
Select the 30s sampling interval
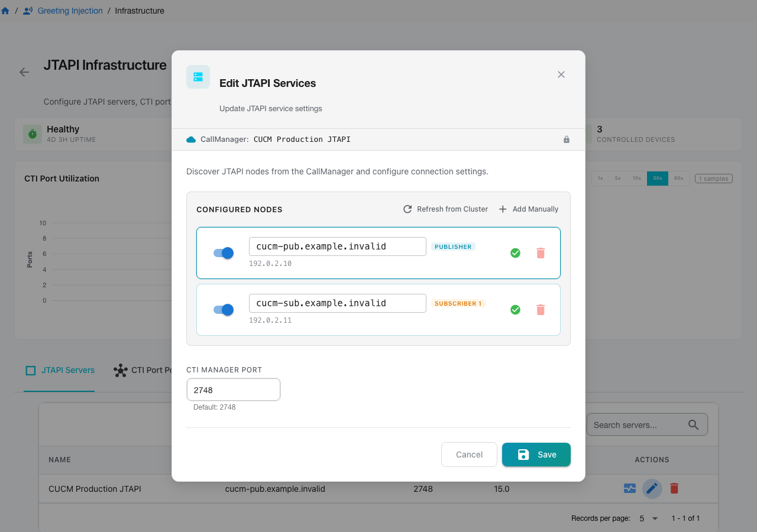coord(658,179)
